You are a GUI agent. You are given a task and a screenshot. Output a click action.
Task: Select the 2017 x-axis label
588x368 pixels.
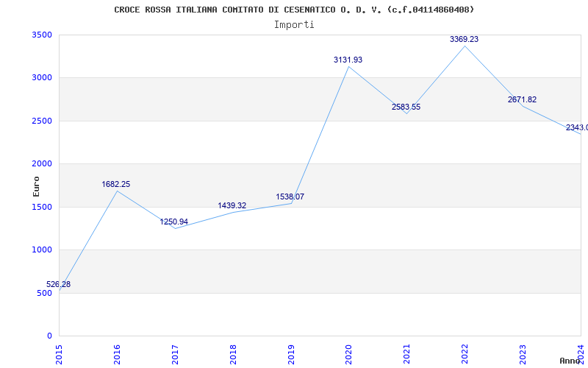point(175,355)
